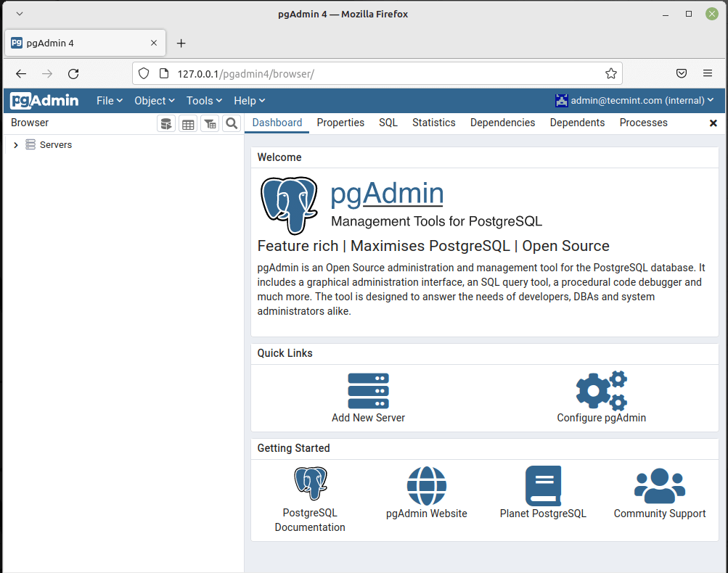Click the Browser panel title
The height and width of the screenshot is (573, 728).
30,123
